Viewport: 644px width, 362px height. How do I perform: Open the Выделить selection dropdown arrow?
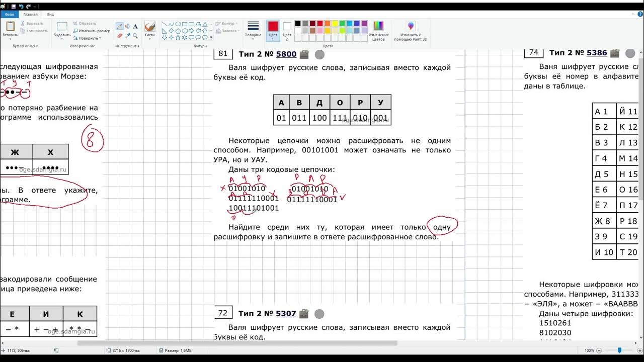coord(62,39)
